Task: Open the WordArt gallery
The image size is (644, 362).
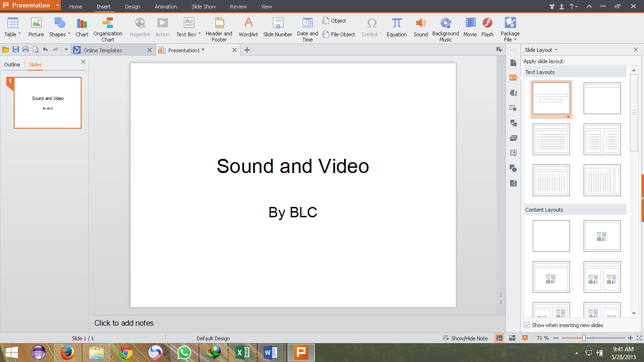Action: pyautogui.click(x=248, y=28)
